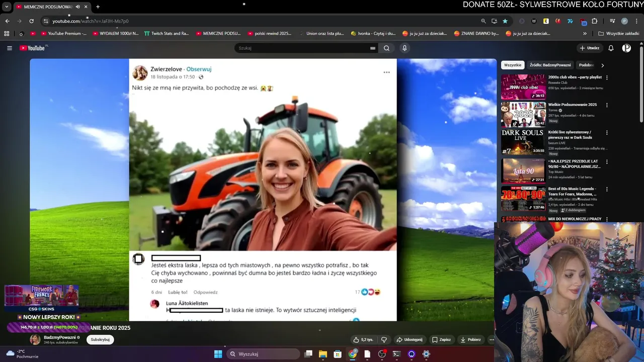Go back with the browser back arrow

[x=7, y=21]
